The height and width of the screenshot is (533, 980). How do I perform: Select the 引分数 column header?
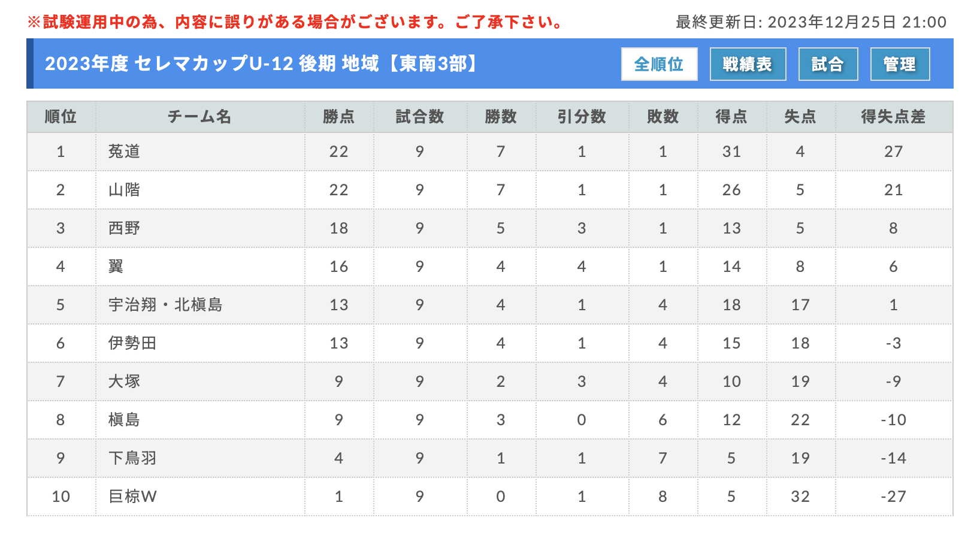coord(582,117)
